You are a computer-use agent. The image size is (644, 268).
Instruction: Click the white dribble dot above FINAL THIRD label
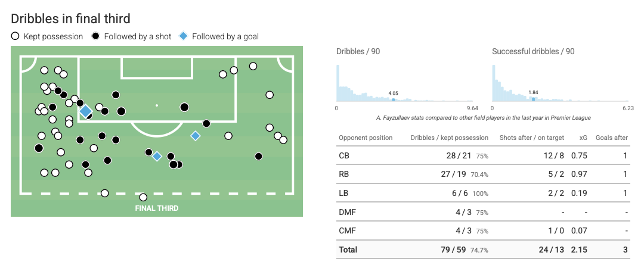point(143,197)
